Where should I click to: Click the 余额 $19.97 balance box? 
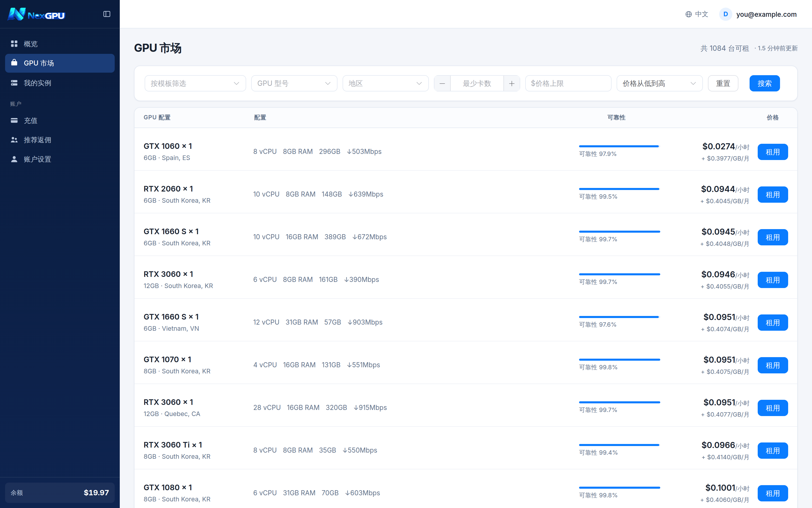pos(60,493)
